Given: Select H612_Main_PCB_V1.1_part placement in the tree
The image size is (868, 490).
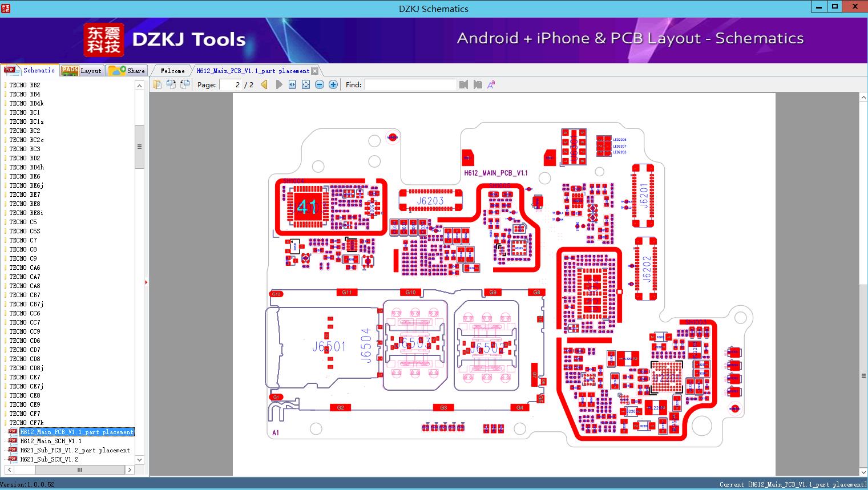Looking at the screenshot, I should tap(76, 432).
